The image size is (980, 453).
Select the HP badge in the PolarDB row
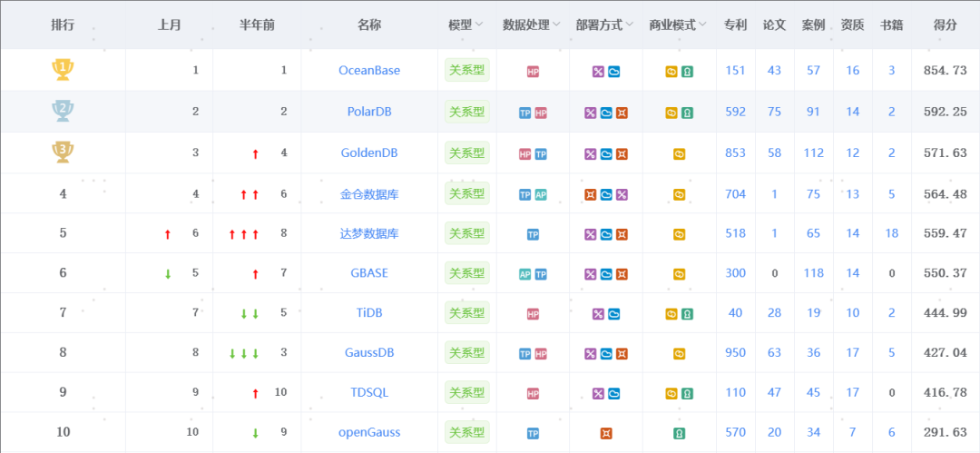point(541,113)
